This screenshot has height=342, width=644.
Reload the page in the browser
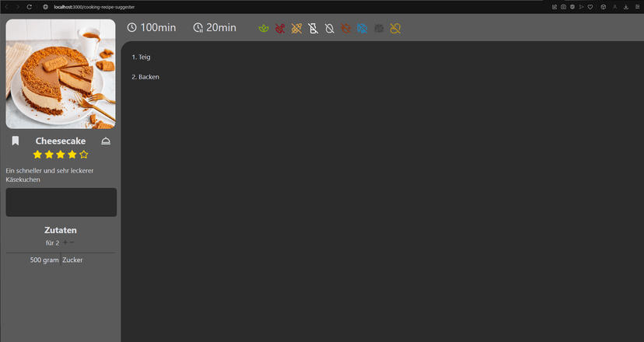pyautogui.click(x=30, y=6)
